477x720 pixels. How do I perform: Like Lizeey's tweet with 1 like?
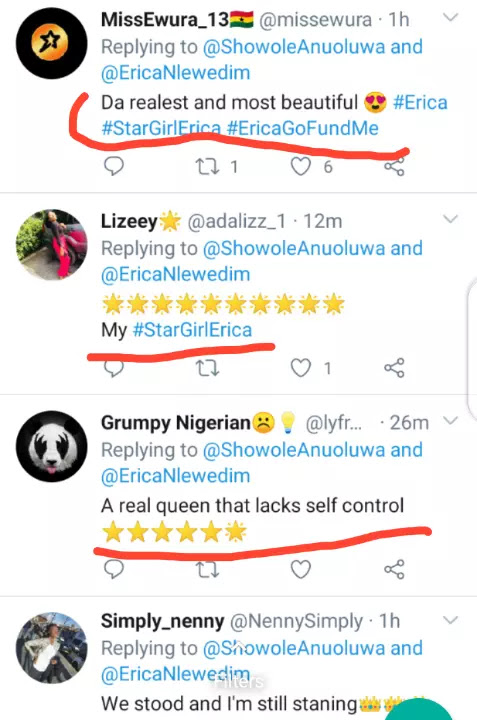click(x=301, y=368)
